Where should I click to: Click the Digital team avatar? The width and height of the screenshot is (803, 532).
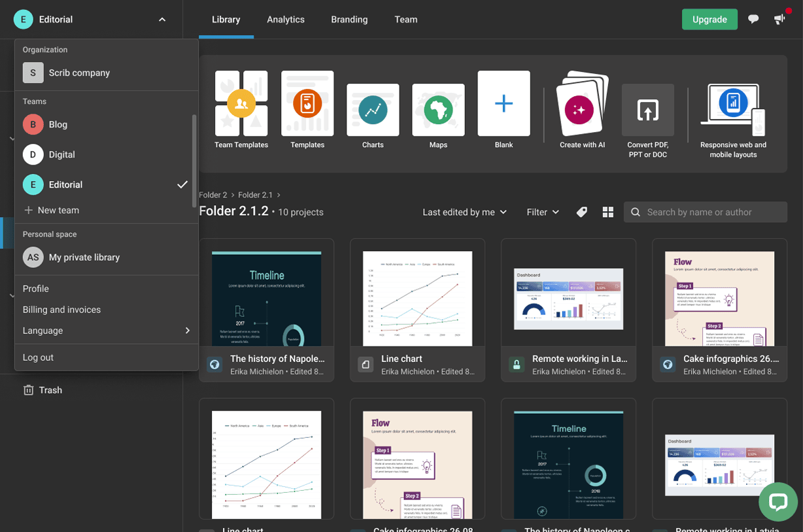33,154
